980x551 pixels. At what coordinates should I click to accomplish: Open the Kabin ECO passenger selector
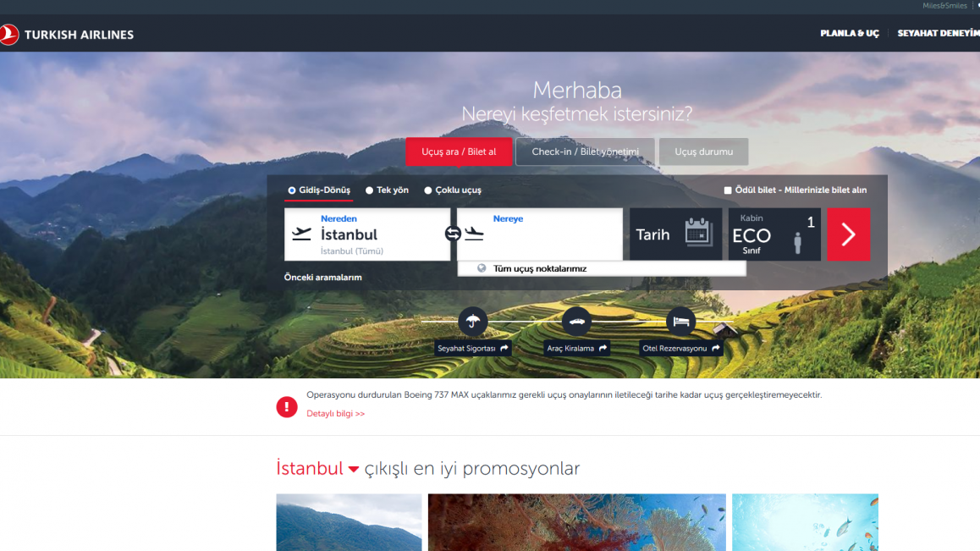click(774, 234)
